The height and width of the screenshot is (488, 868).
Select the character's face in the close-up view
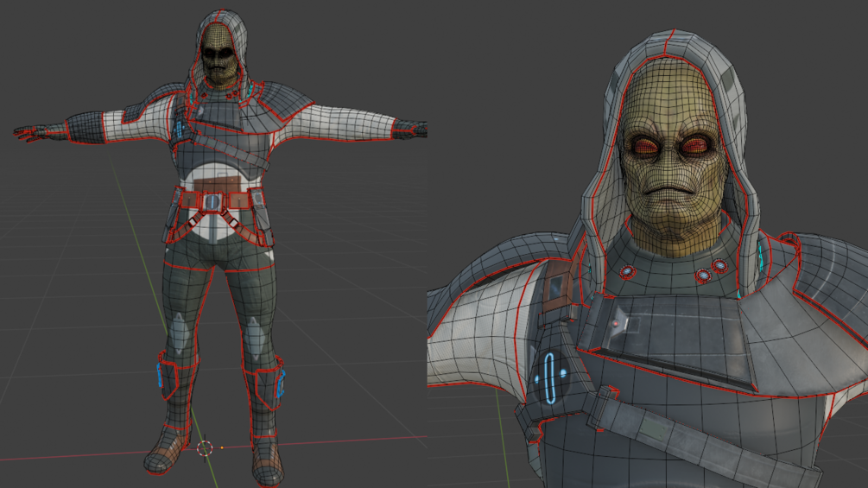click(x=672, y=159)
